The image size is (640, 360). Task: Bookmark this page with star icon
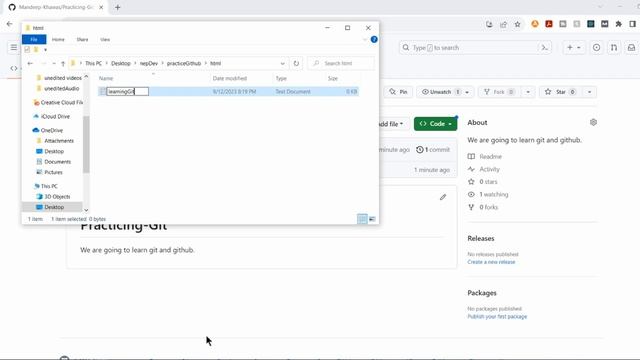click(518, 24)
